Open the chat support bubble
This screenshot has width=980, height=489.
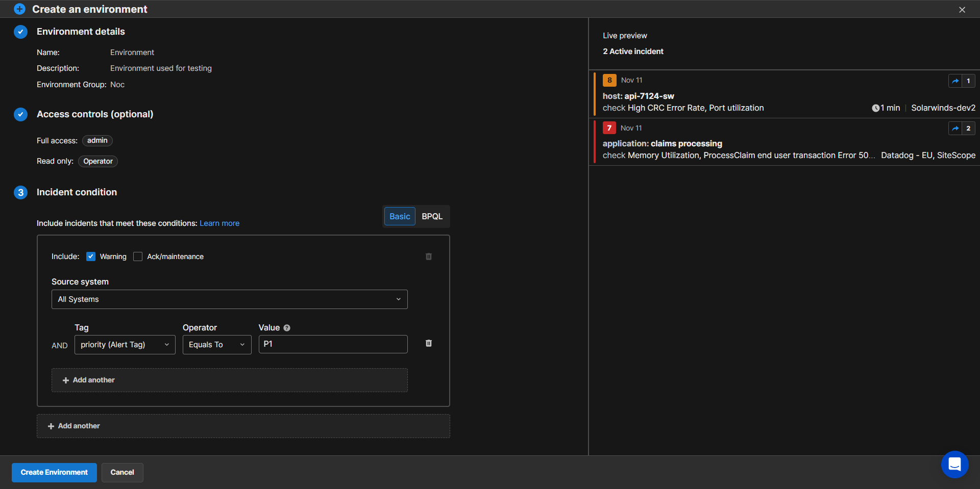pos(954,464)
